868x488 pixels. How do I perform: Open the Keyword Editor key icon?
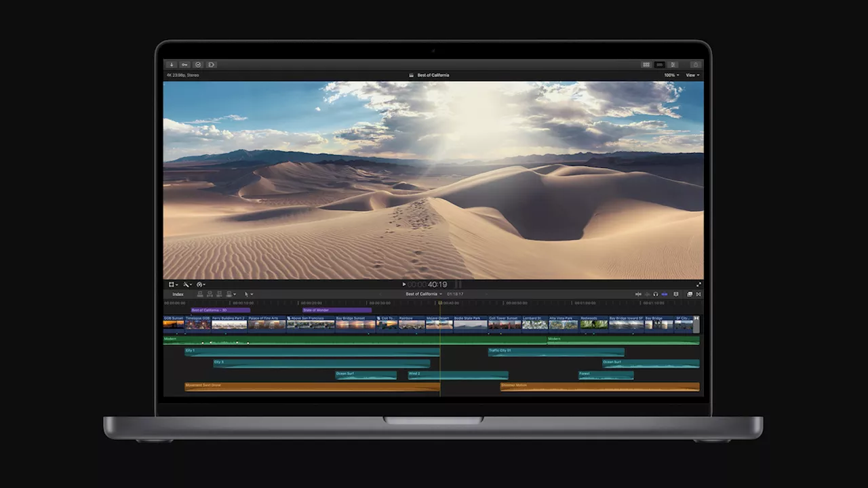(x=184, y=64)
